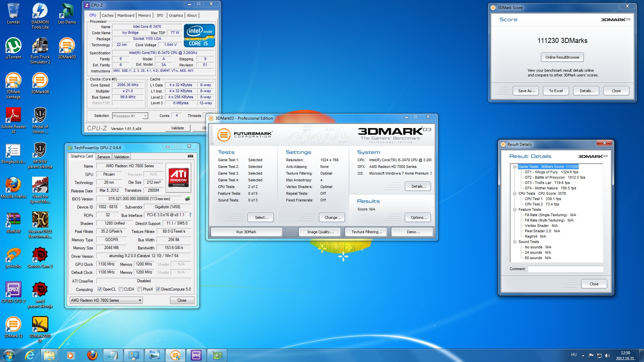Switch to SPD tab in CPU-Z
The height and width of the screenshot is (362, 644).
tap(160, 15)
